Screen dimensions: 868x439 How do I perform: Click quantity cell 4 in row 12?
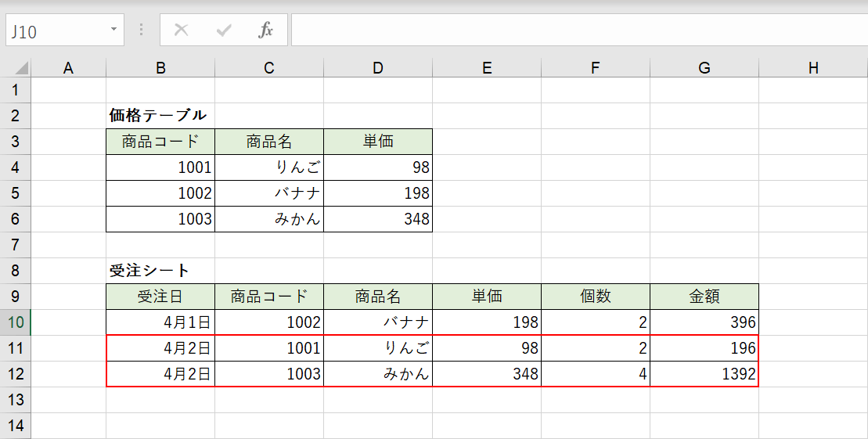point(595,374)
